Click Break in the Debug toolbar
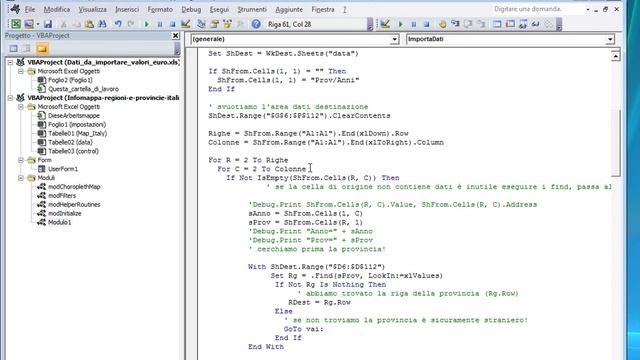This screenshot has height=360, width=640. click(x=413, y=24)
